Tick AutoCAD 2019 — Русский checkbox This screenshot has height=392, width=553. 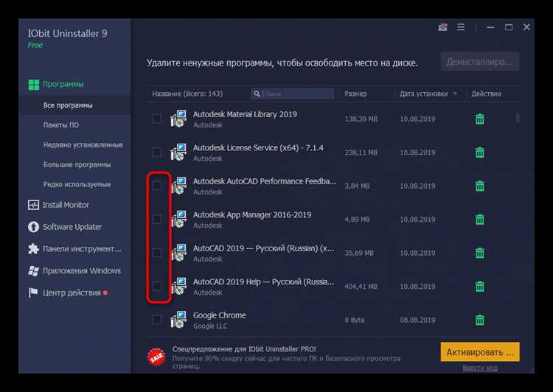(156, 253)
